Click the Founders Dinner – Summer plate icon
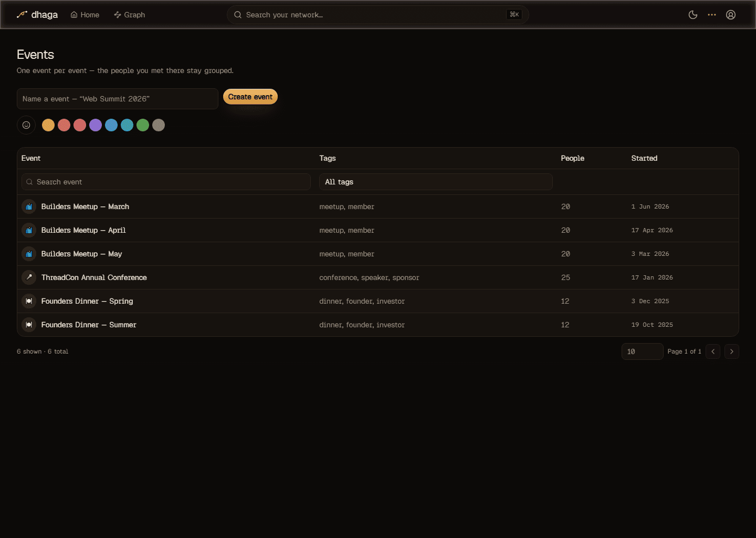 click(29, 325)
